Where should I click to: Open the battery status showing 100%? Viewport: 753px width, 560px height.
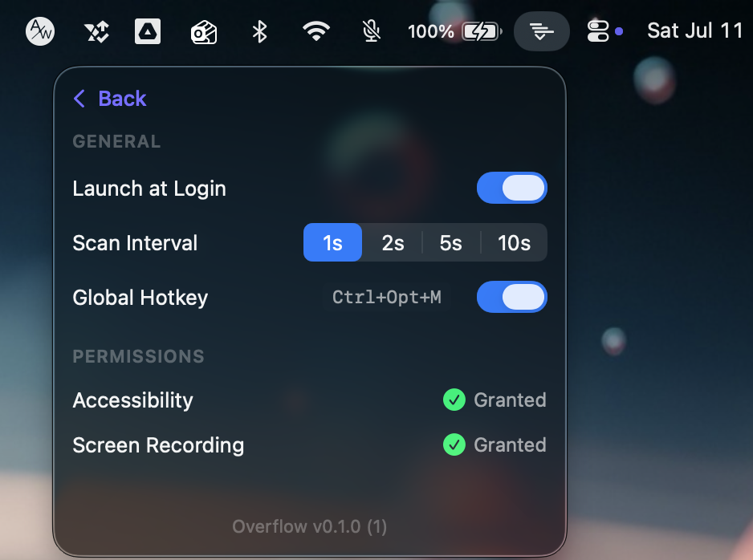tap(454, 32)
